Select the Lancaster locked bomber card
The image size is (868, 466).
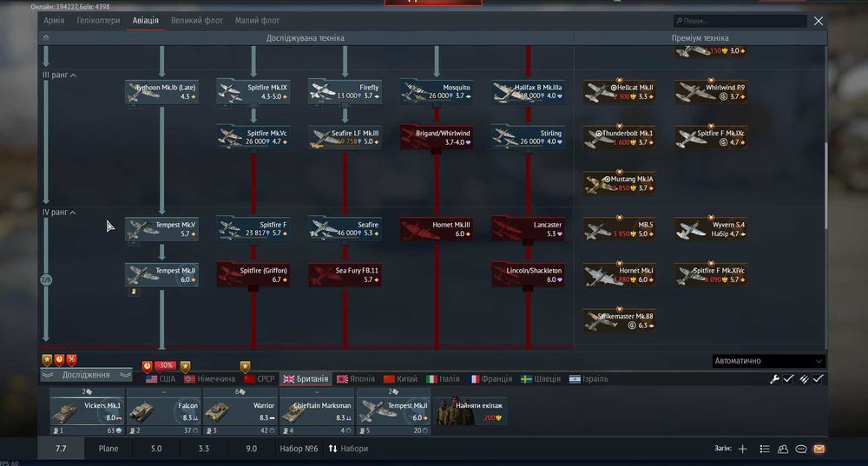point(528,229)
